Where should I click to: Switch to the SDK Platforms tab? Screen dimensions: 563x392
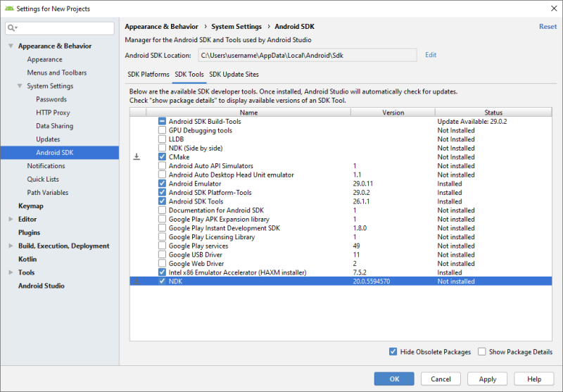(148, 74)
